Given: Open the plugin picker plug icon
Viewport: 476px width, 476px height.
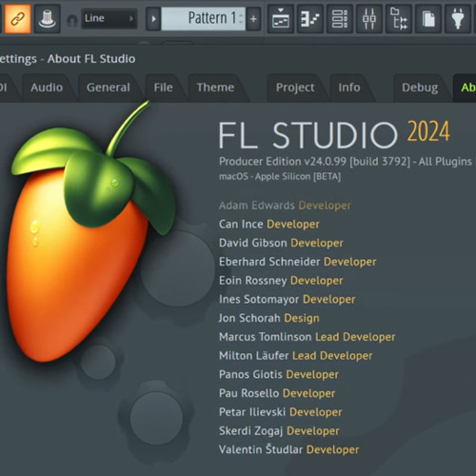Looking at the screenshot, I should coord(457,19).
